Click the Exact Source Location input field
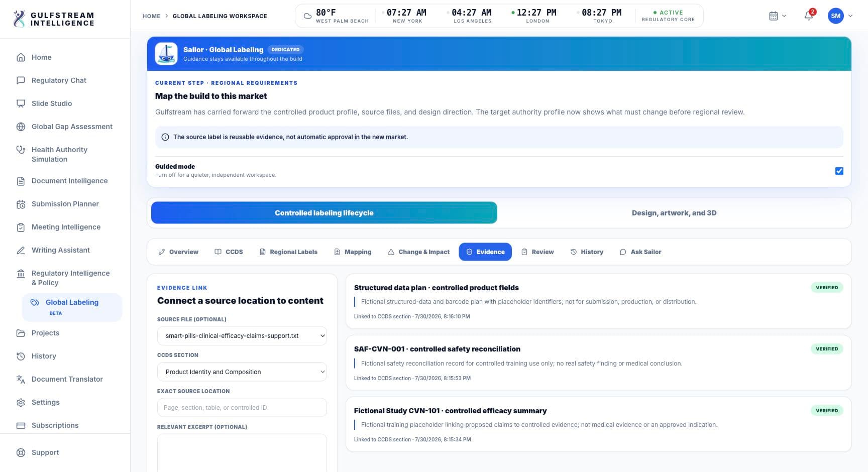Image resolution: width=868 pixels, height=472 pixels. [x=242, y=408]
